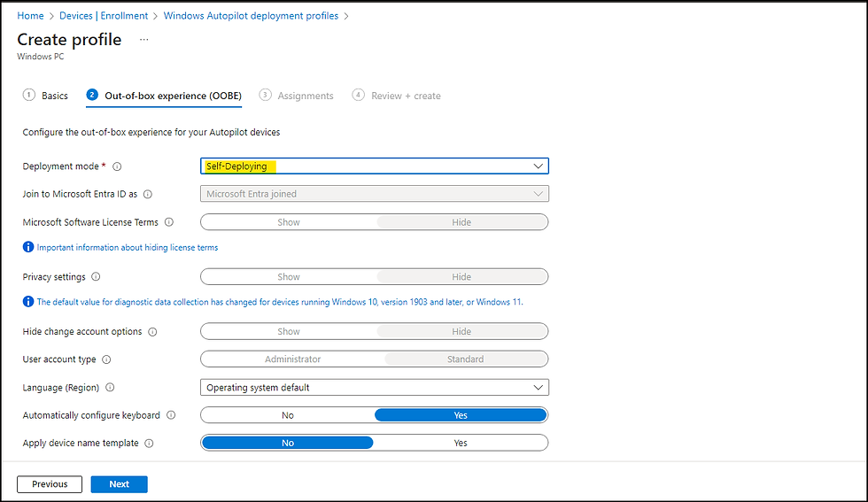This screenshot has height=502, width=868.
Task: Set Microsoft Software License Terms to Show
Action: [x=289, y=222]
